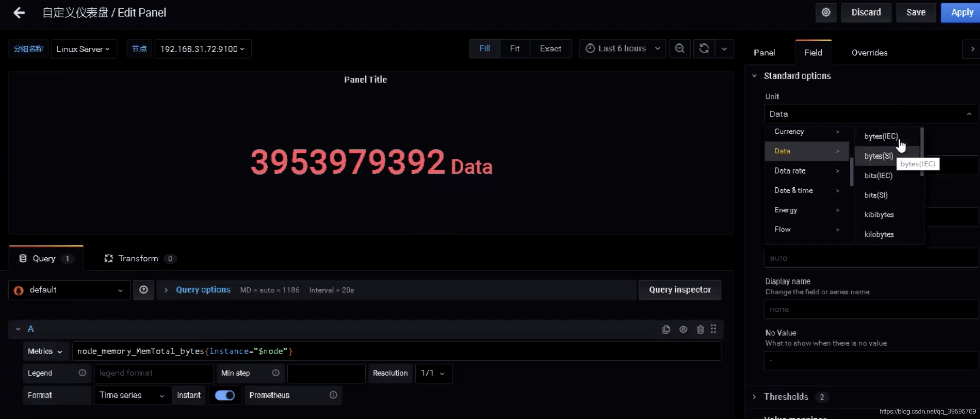Open the Energy unit submenu
Image resolution: width=980 pixels, height=419 pixels.
pyautogui.click(x=807, y=210)
